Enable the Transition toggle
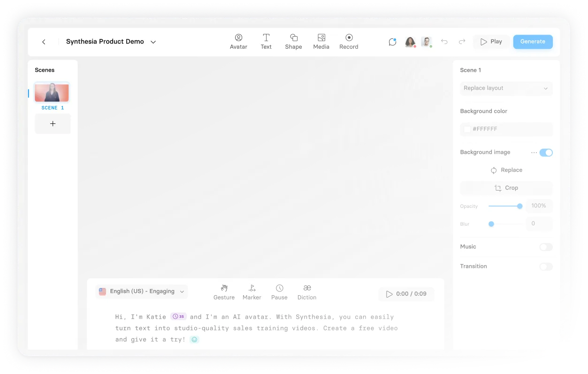The height and width of the screenshot is (374, 588). click(x=546, y=267)
